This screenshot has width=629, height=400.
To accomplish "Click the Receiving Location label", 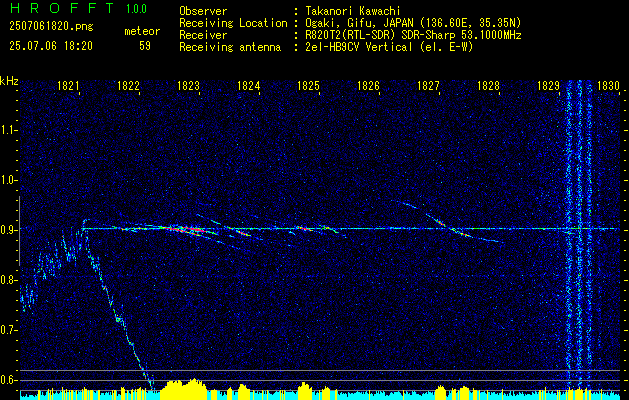I will click(x=233, y=23).
